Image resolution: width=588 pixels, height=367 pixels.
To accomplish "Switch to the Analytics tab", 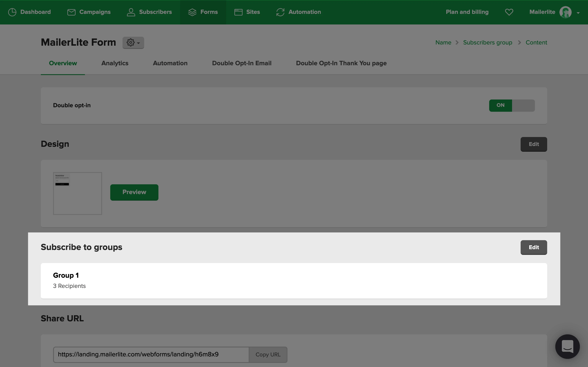I will point(115,63).
